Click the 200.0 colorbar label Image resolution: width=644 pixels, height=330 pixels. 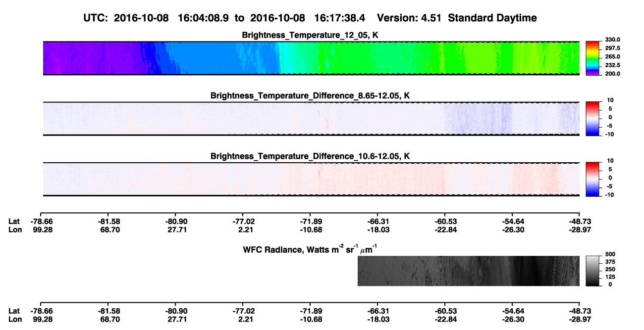(x=612, y=73)
